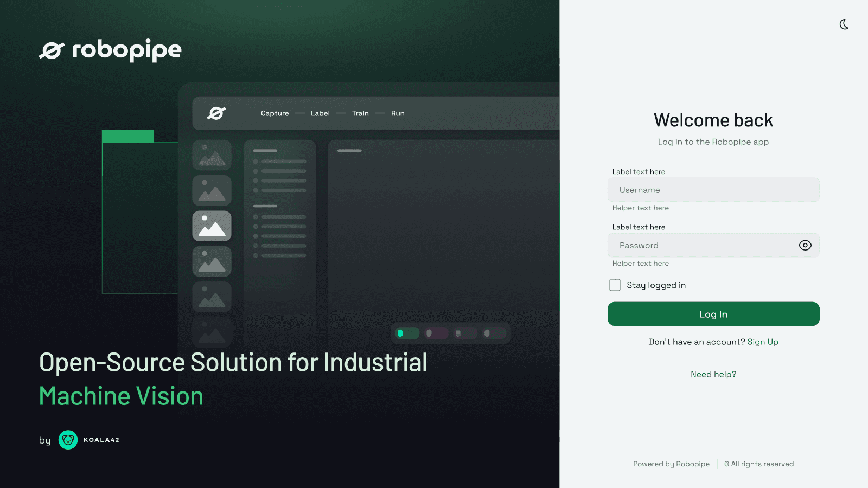Show password using the eye icon
Viewport: 868px width, 488px height.
pos(805,245)
